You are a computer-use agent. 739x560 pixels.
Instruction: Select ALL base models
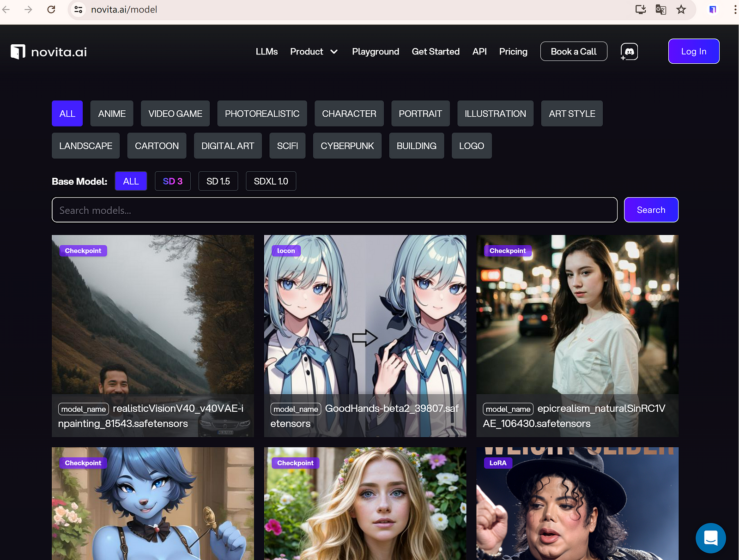(131, 181)
